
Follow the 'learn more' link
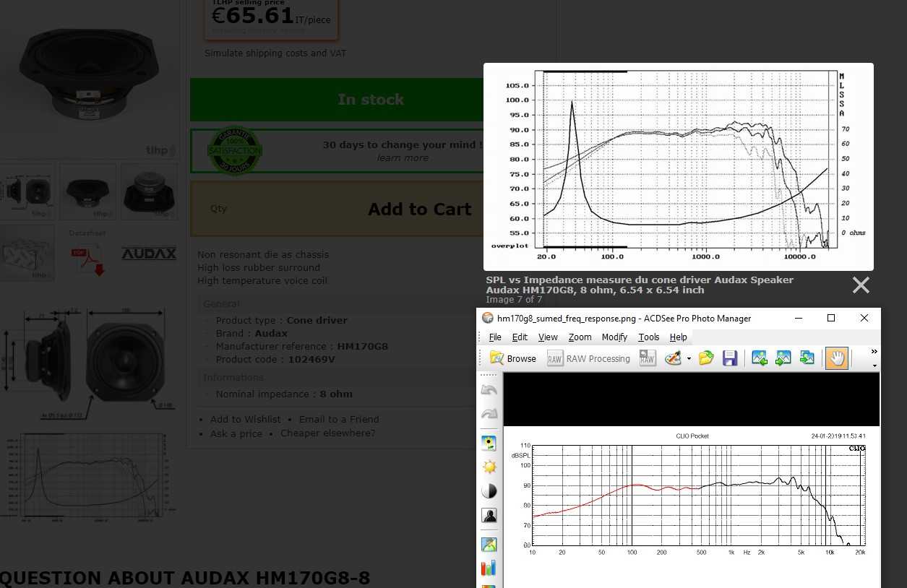[x=403, y=157]
